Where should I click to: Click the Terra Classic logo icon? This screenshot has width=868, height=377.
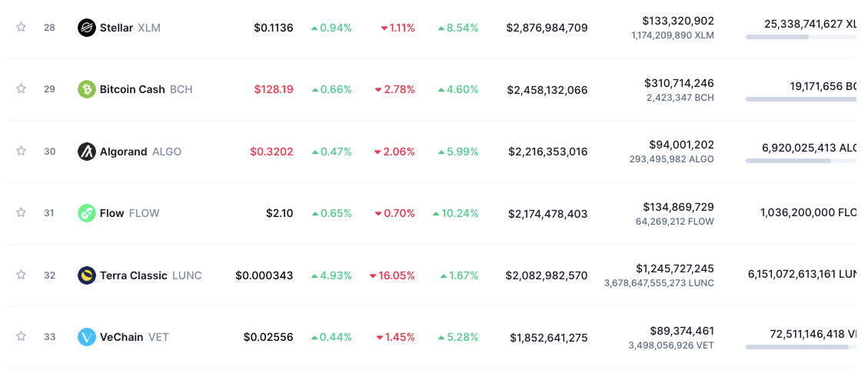[87, 275]
